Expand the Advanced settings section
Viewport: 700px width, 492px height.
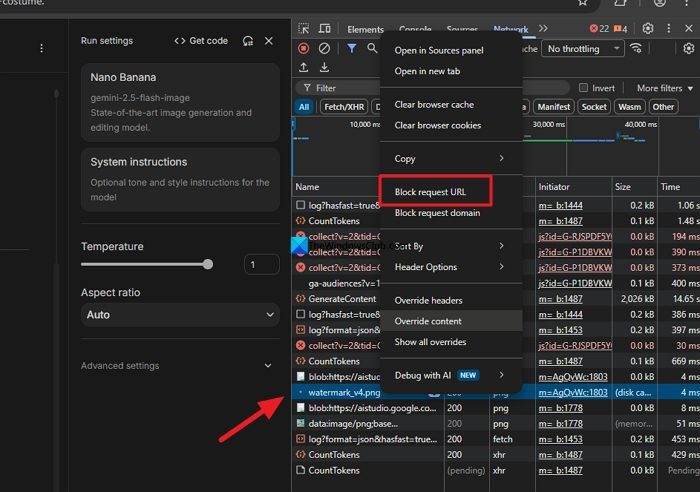point(180,366)
